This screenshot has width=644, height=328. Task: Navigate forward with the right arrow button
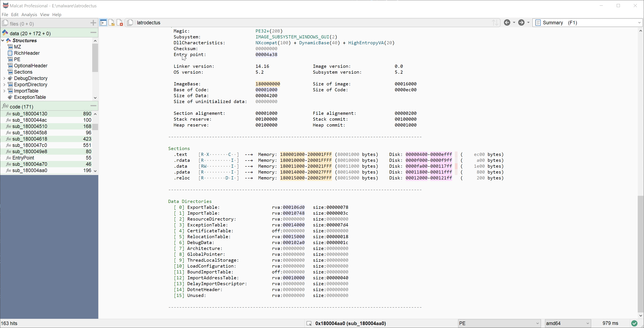pyautogui.click(x=521, y=22)
